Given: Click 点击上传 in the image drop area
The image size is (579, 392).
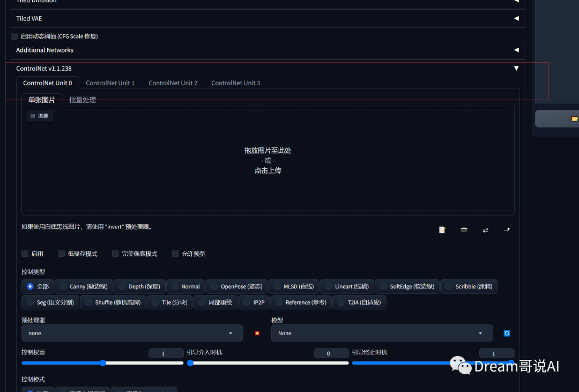Looking at the screenshot, I should (268, 171).
